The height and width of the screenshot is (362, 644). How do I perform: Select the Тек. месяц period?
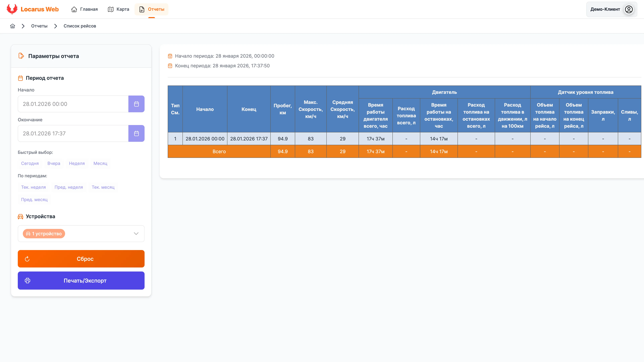[103, 187]
